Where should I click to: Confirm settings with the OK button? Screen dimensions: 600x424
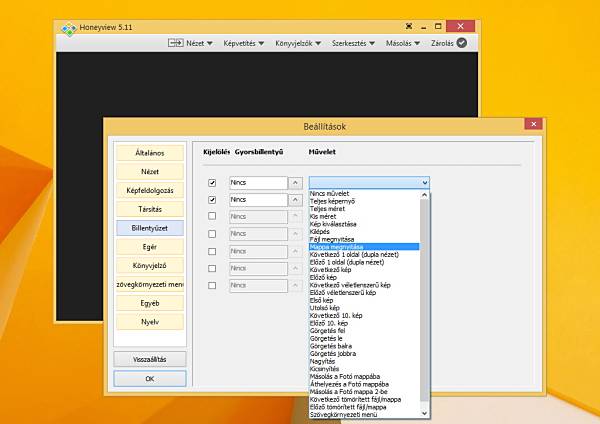tap(150, 378)
